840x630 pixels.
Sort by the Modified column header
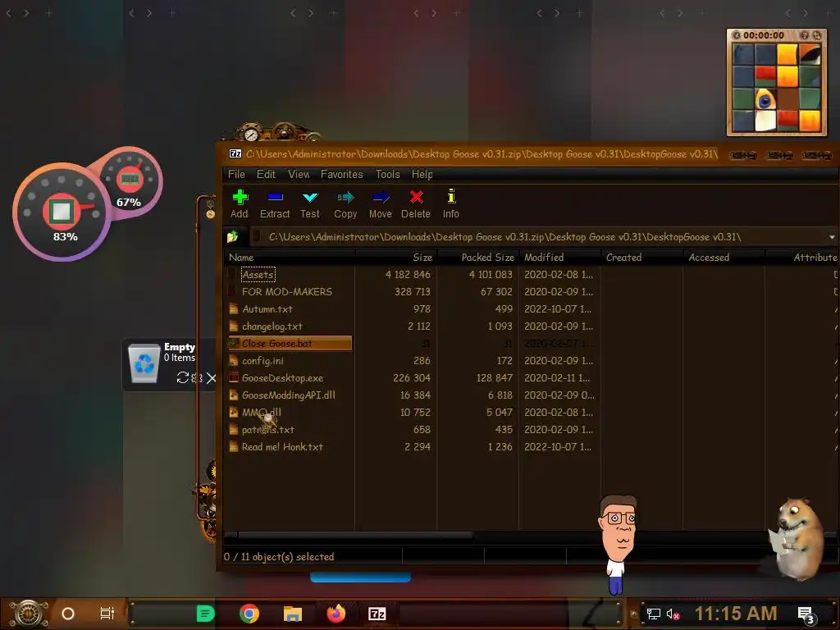click(559, 258)
